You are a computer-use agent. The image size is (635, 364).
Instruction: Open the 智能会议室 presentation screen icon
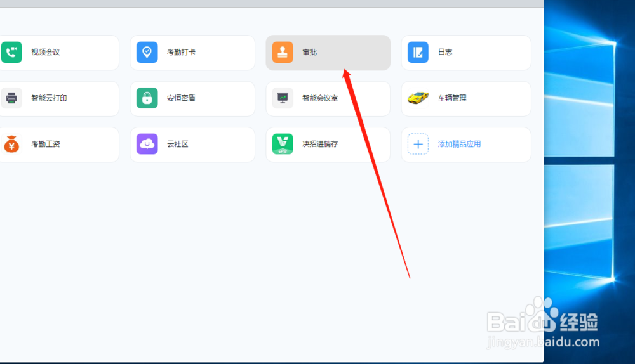pyautogui.click(x=283, y=98)
